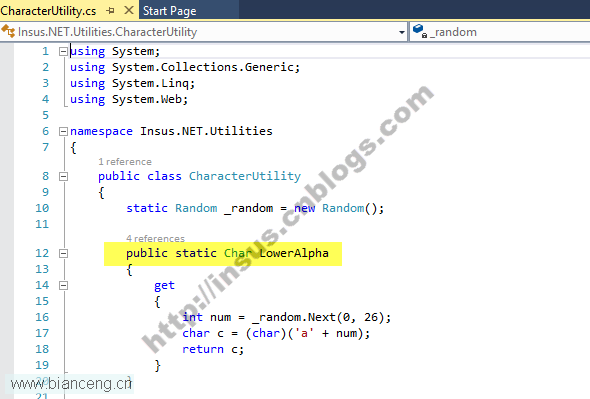590x399 pixels.
Task: Click 'System.Collections.Generic' on line 2
Action: click(203, 67)
